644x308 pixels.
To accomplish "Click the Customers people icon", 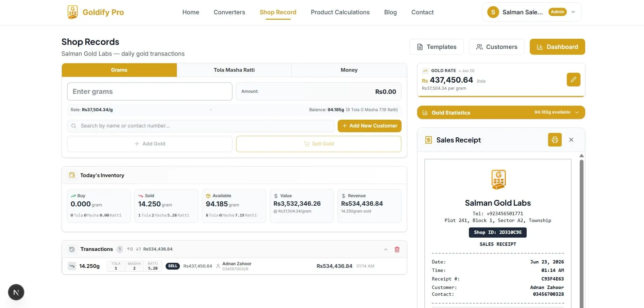I will point(479,47).
